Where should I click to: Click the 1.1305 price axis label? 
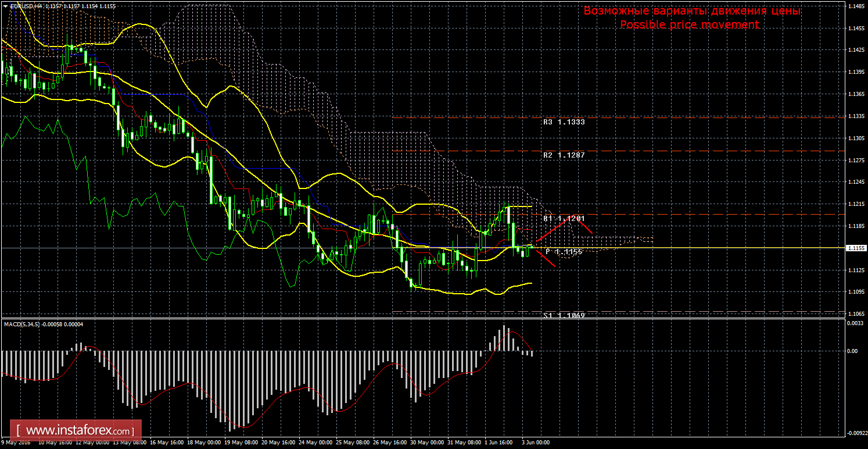(x=856, y=138)
